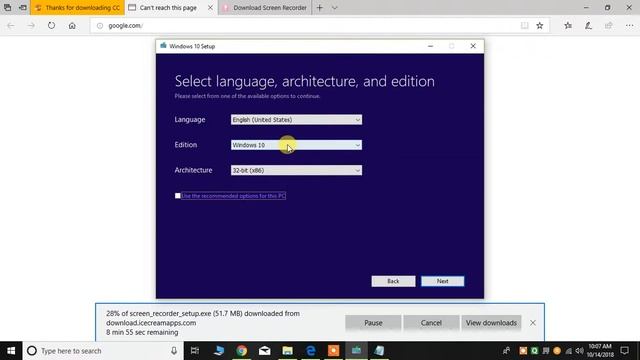
Task: Open the Add notes pen tool
Action: [x=588, y=25]
